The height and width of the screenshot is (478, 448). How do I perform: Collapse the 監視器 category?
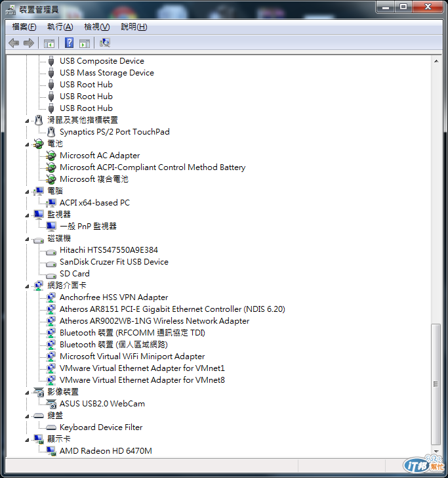coord(27,215)
